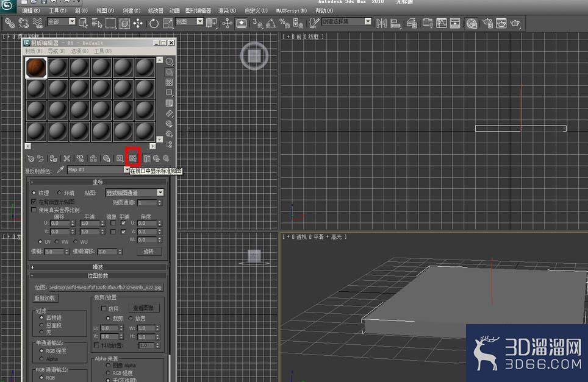Enable the 应用 crop checkbox
The image size is (588, 382).
pos(104,309)
